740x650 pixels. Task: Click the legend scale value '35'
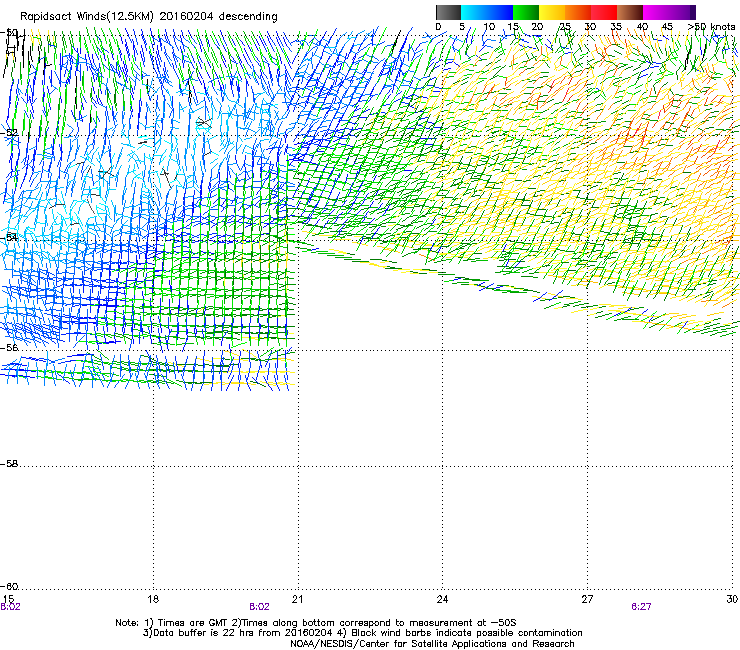616,27
